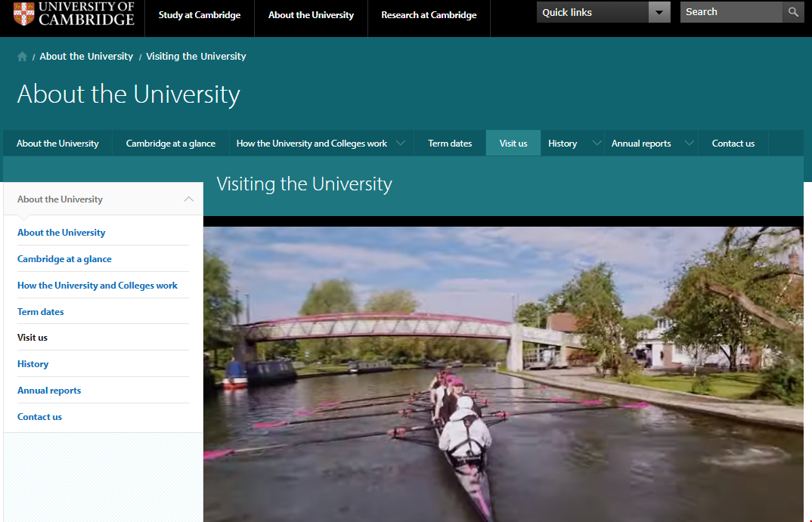Open History link in sidebar

(33, 364)
